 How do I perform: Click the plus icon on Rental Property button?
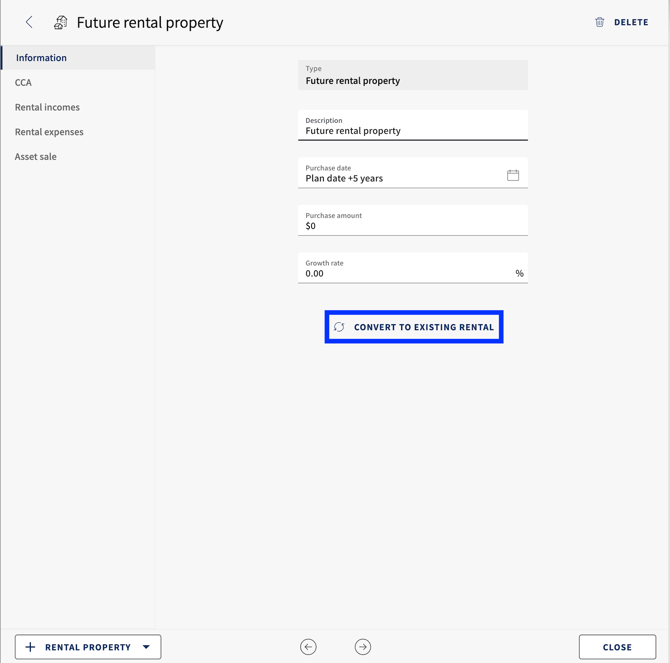point(30,647)
